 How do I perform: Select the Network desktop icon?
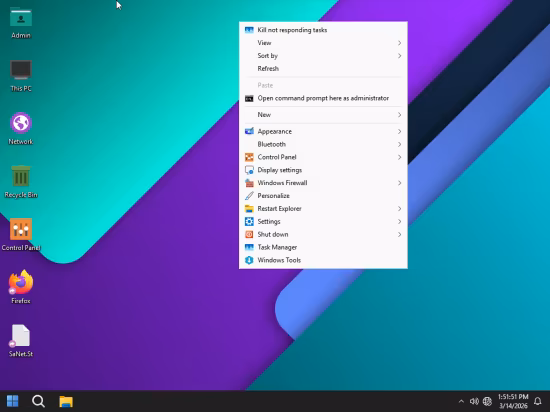[x=21, y=129]
